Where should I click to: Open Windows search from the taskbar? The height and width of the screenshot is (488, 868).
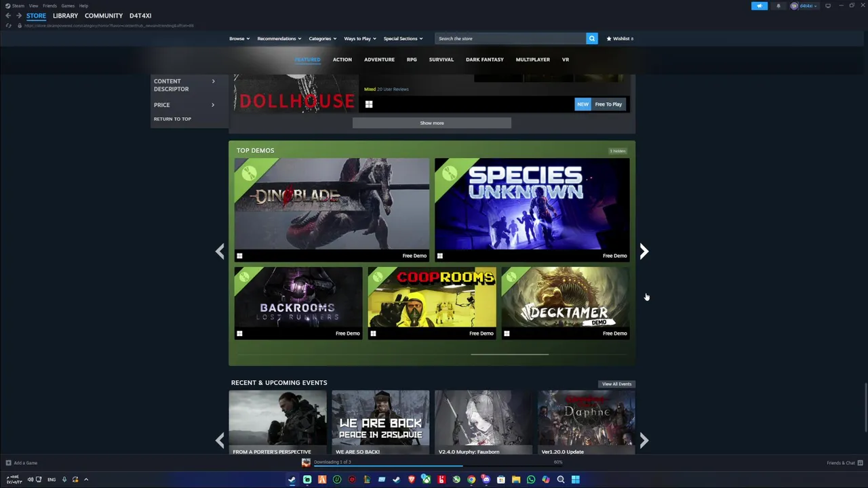click(x=561, y=480)
